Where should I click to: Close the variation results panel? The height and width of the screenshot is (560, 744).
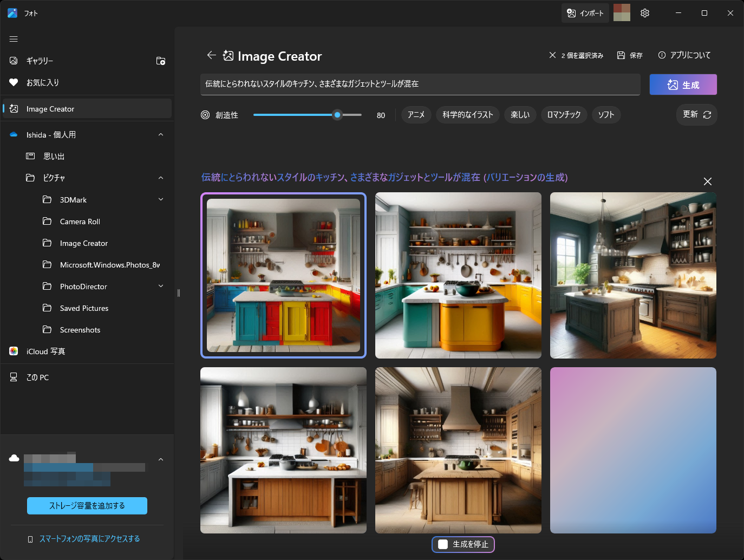708,181
